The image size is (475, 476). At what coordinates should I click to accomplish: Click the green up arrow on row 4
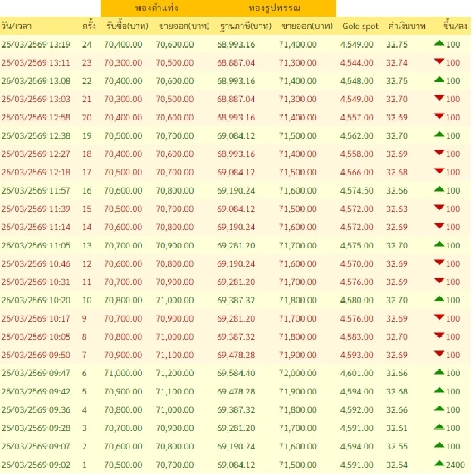[439, 409]
